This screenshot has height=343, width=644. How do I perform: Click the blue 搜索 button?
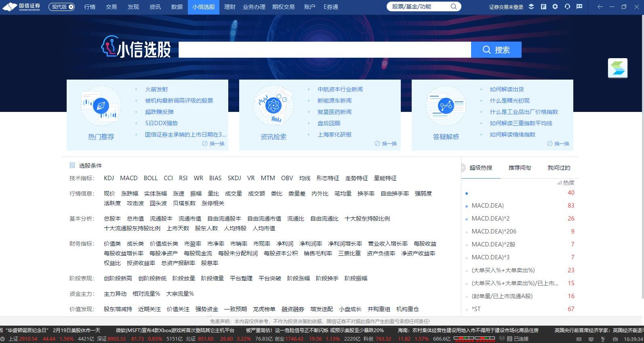click(x=496, y=50)
